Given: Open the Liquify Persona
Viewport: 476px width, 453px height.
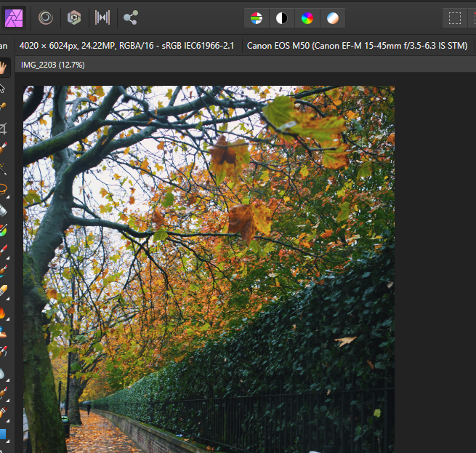Looking at the screenshot, I should 46,18.
